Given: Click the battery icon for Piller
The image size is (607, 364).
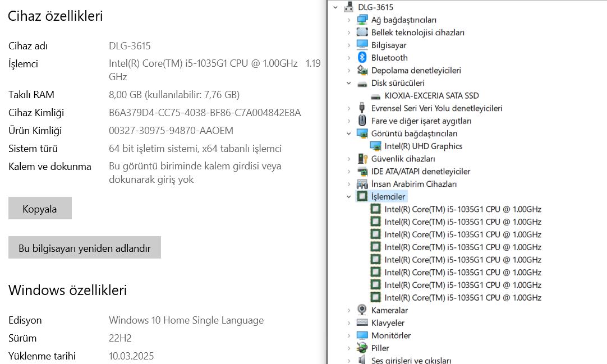Looking at the screenshot, I should (x=362, y=348).
